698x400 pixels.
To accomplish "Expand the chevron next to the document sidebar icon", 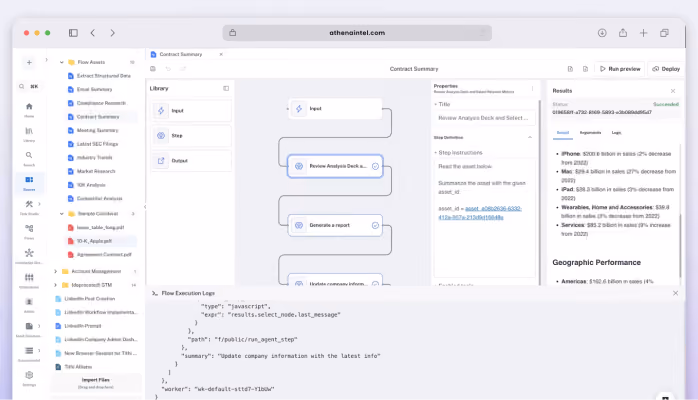I will tap(40, 326).
